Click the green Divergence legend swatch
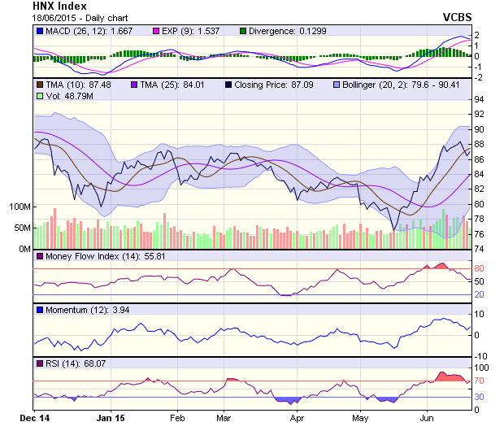The image size is (504, 435). click(x=241, y=30)
